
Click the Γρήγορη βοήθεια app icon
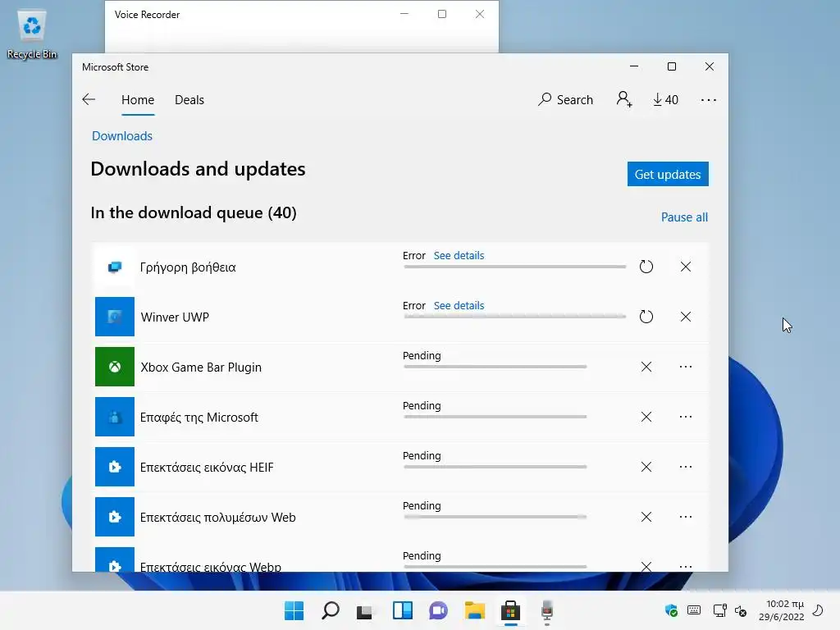tap(115, 267)
